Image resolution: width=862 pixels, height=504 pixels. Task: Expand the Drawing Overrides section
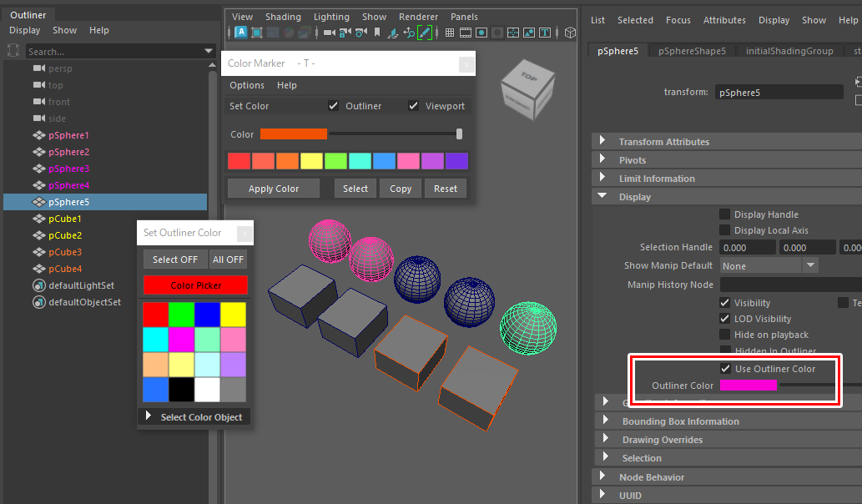point(606,439)
